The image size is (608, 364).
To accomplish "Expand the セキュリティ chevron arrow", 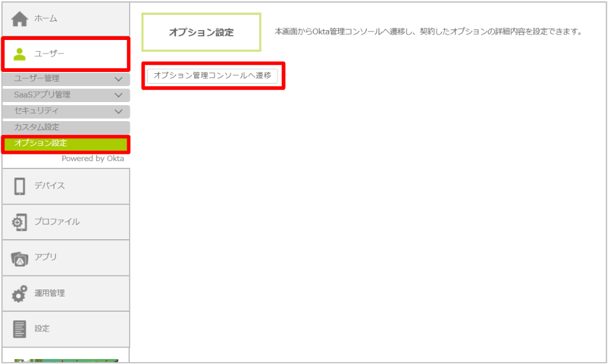I will [x=119, y=111].
